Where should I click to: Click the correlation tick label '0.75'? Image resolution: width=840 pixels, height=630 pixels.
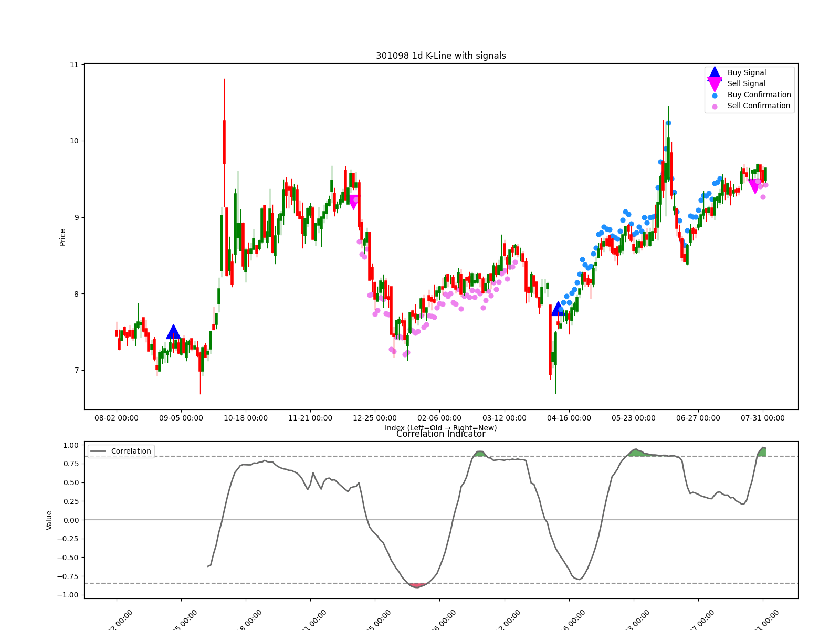(70, 464)
